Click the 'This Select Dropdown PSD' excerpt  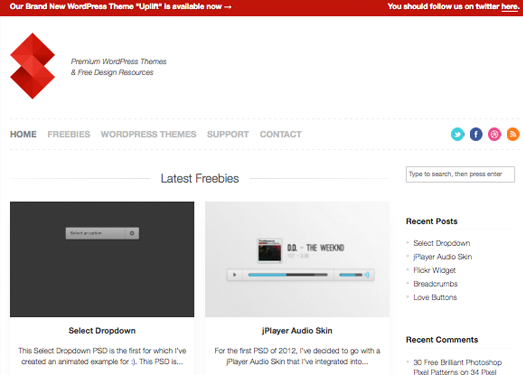pyautogui.click(x=102, y=356)
